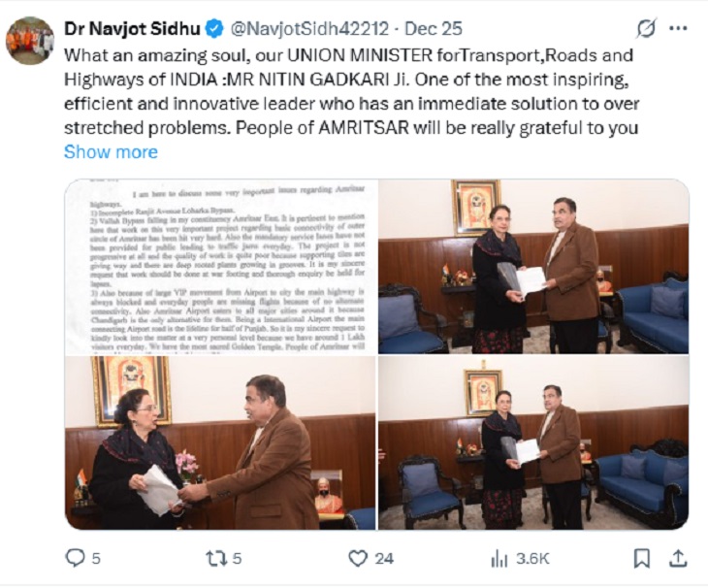This screenshot has width=708, height=588.
Task: Open the bottom-right office photo
Action: [x=533, y=442]
